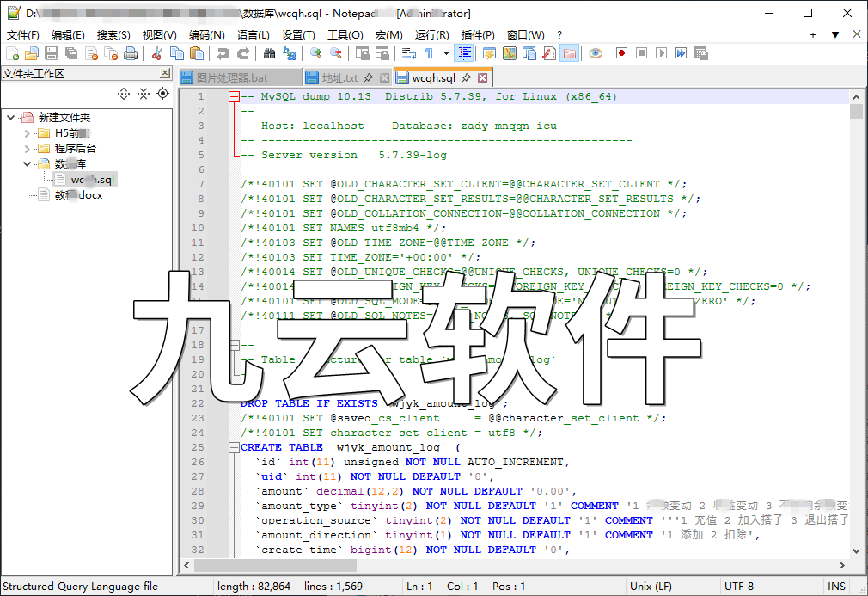Expand the H5 folder in tree
Viewport: 868px width, 596px height.
tap(28, 133)
